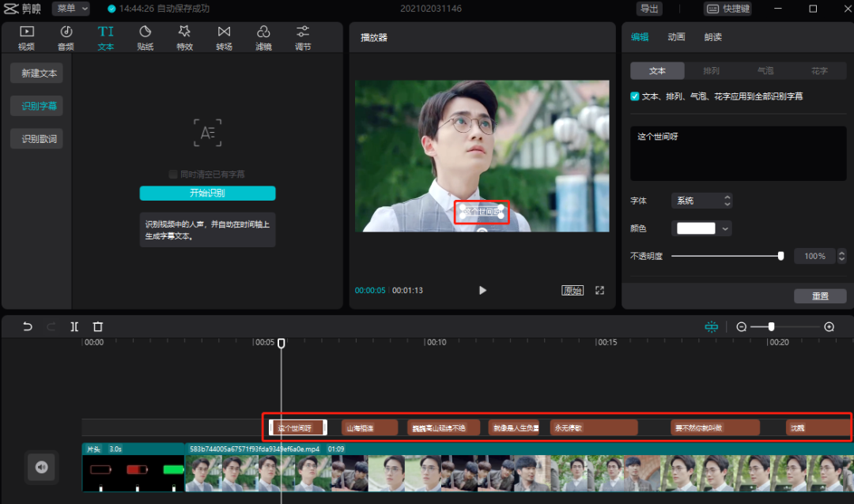854x504 pixels.
Task: Zoom out the timeline with minus icon
Action: pyautogui.click(x=741, y=326)
